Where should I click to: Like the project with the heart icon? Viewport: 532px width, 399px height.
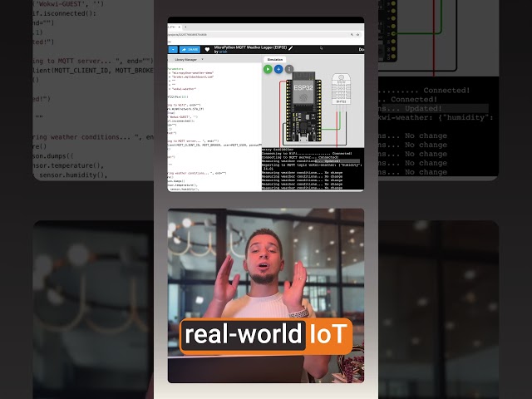(x=207, y=50)
